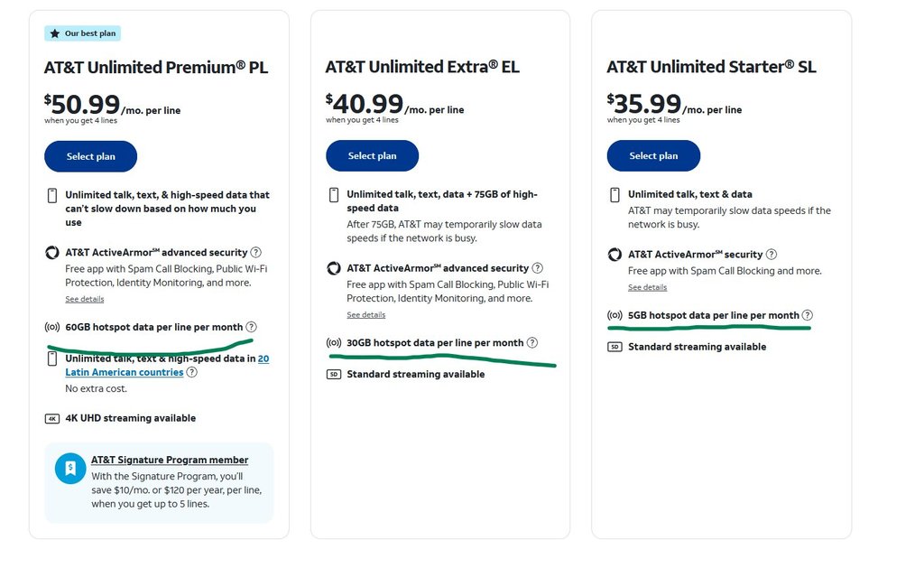Click the 4K UHD streaming icon
This screenshot has height=568, width=924.
tap(52, 418)
